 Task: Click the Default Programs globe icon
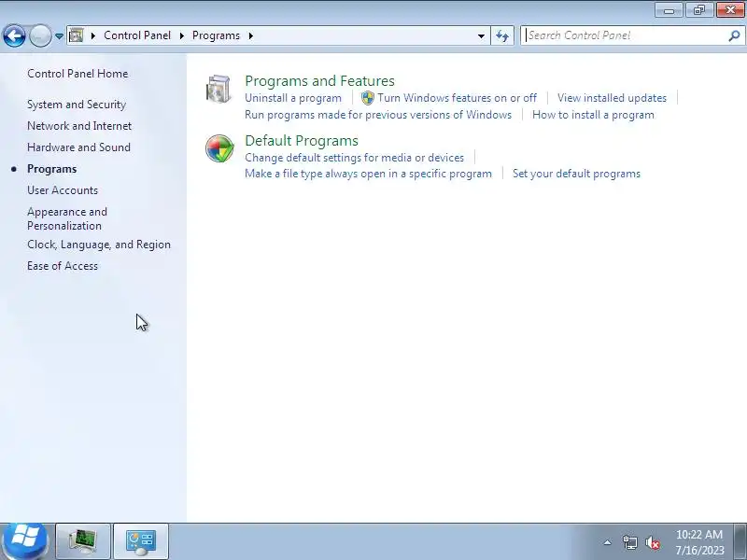pyautogui.click(x=219, y=148)
